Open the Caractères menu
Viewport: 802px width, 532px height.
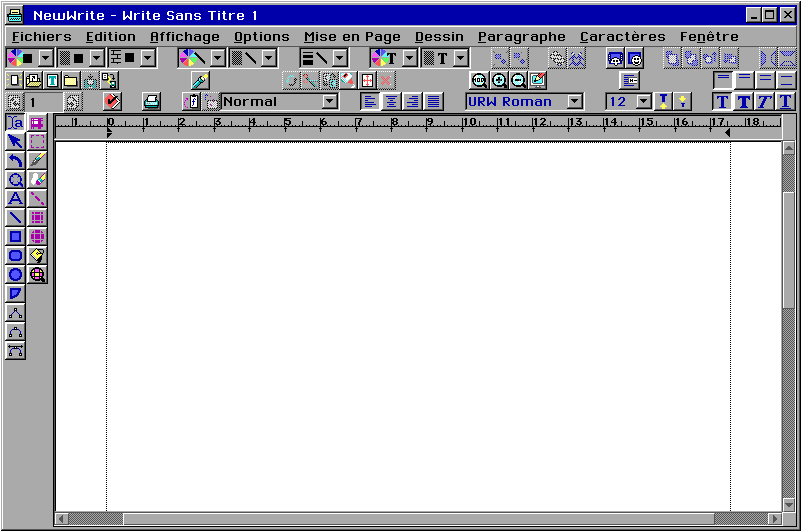pyautogui.click(x=622, y=37)
